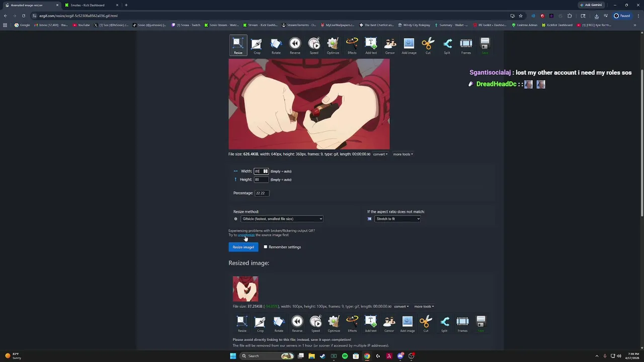
Task: Open the Censor tool in top toolbar
Action: pyautogui.click(x=390, y=45)
